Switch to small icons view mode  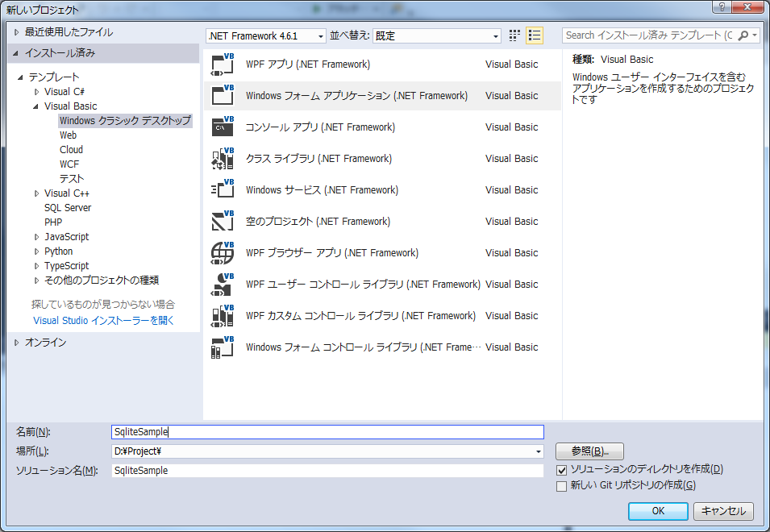pos(514,35)
